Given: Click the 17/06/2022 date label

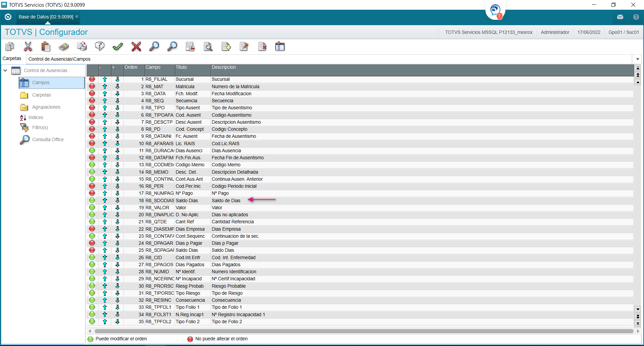Looking at the screenshot, I should (589, 32).
